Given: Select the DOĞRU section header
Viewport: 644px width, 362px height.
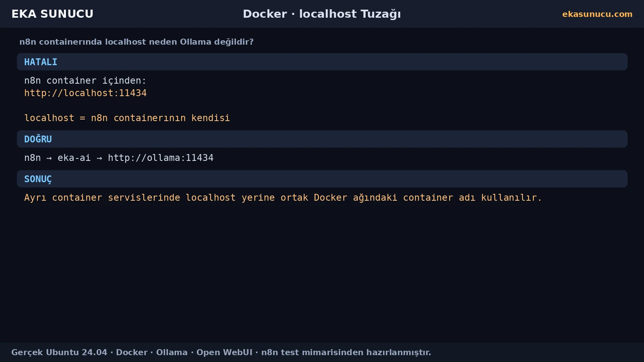Looking at the screenshot, I should 322,139.
